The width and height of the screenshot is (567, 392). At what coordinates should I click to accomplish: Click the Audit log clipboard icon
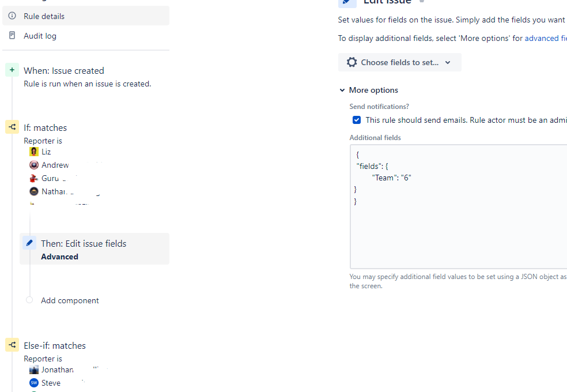(x=12, y=35)
